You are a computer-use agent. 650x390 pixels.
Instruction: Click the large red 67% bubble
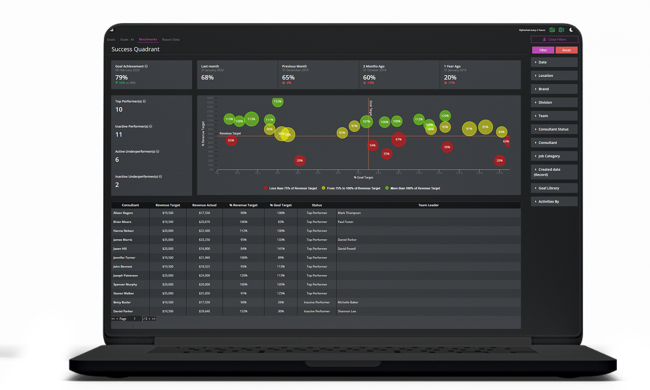398,140
